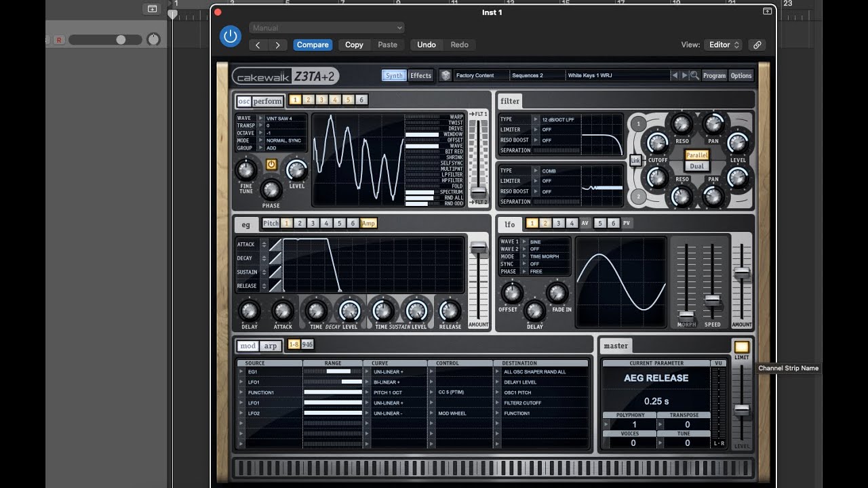Click the LFO Fade In knob

pos(557,293)
